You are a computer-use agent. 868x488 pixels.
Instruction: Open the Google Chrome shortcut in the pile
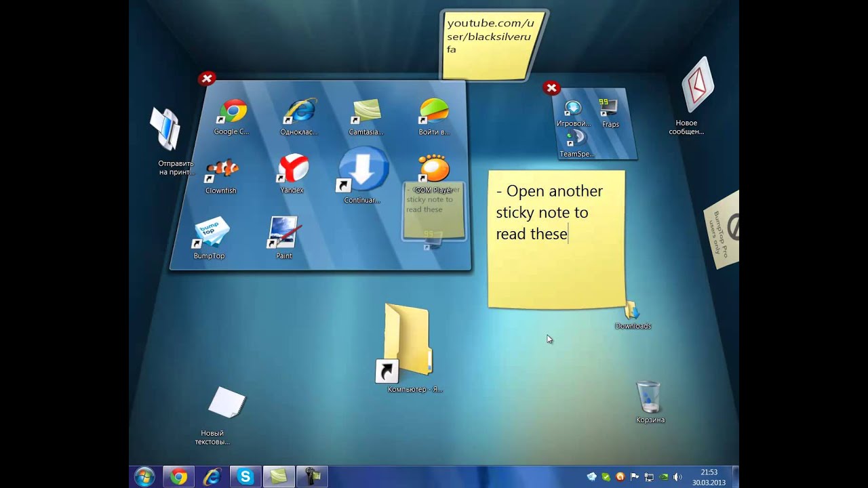coord(233,111)
